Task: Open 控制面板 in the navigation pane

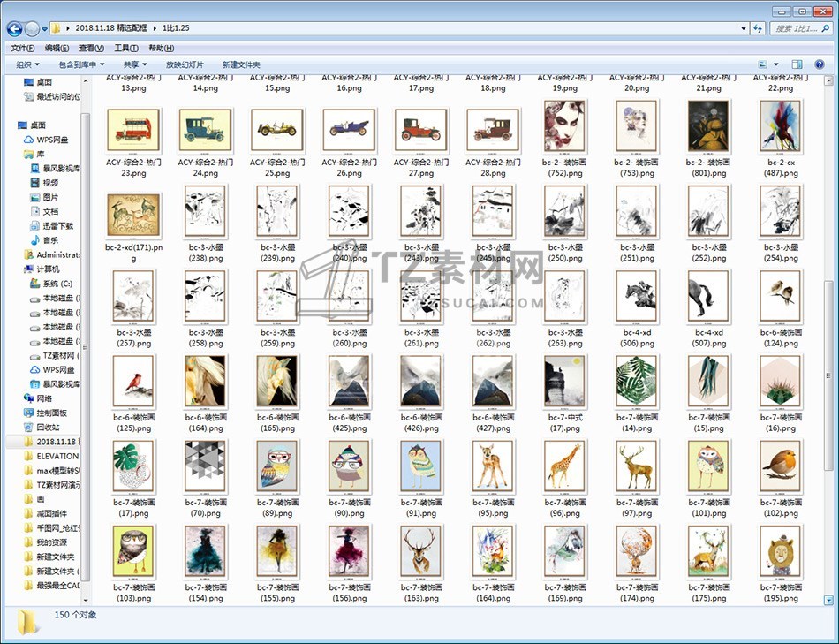Action: click(x=45, y=413)
